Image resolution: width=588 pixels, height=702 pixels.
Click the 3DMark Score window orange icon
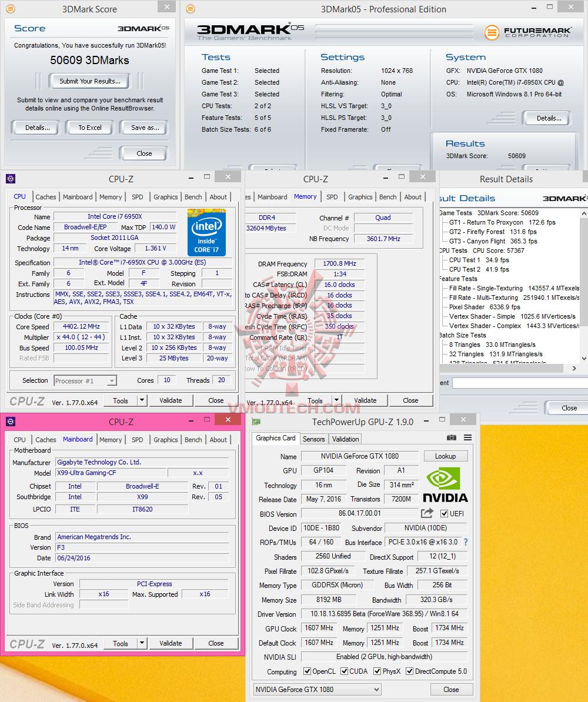pyautogui.click(x=11, y=8)
